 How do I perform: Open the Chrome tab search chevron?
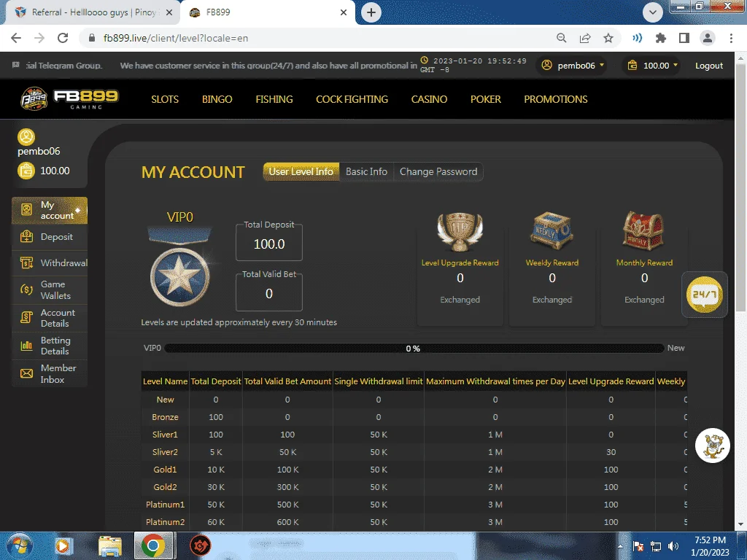(653, 12)
